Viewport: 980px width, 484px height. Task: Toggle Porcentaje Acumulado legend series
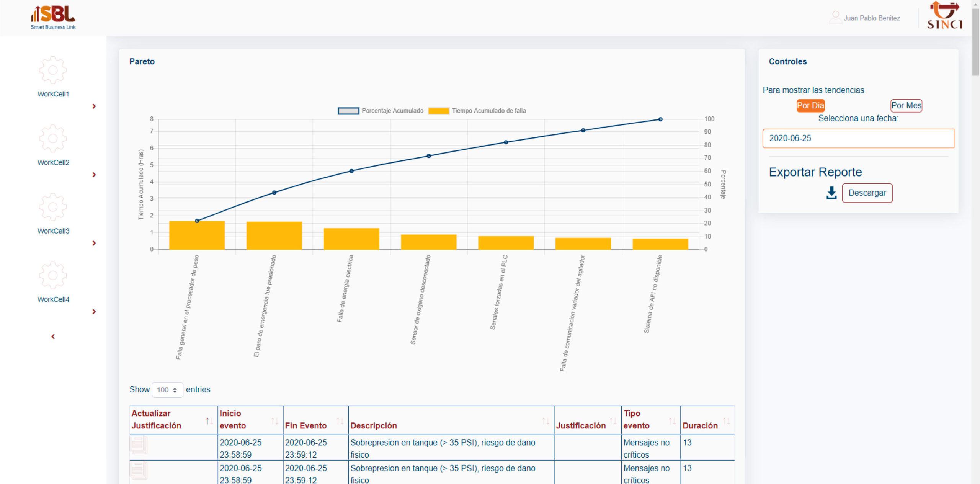pos(381,111)
